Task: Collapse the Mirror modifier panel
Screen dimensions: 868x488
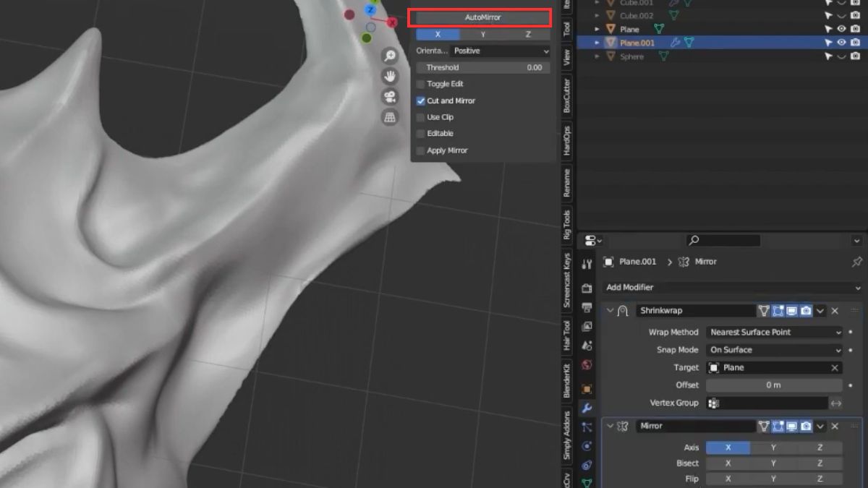Action: pos(610,427)
